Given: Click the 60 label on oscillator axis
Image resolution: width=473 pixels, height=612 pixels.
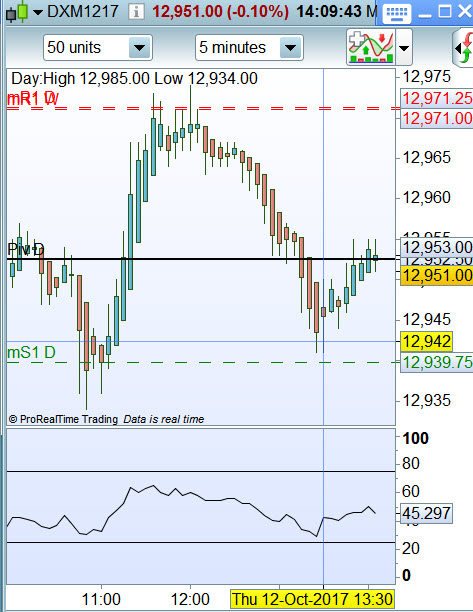Looking at the screenshot, I should pos(411,491).
